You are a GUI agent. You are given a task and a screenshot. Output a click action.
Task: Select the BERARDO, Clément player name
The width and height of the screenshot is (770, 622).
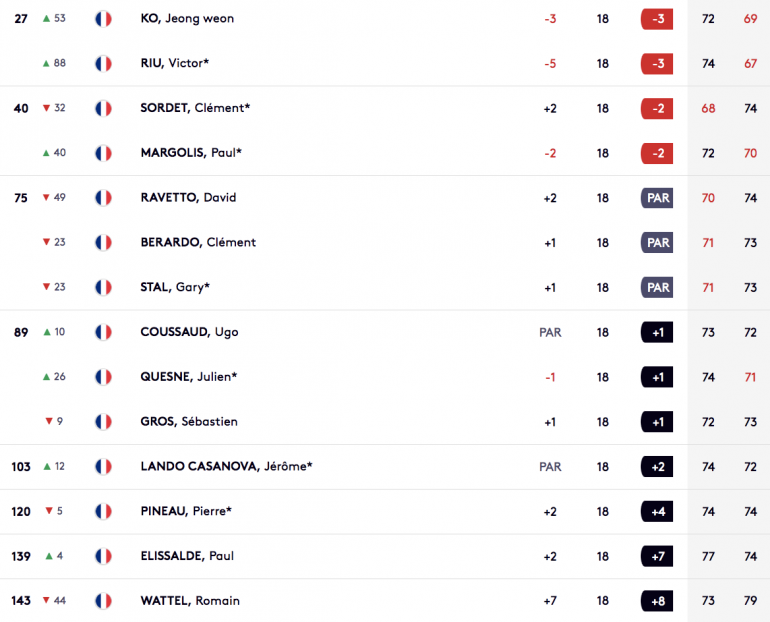click(x=198, y=243)
